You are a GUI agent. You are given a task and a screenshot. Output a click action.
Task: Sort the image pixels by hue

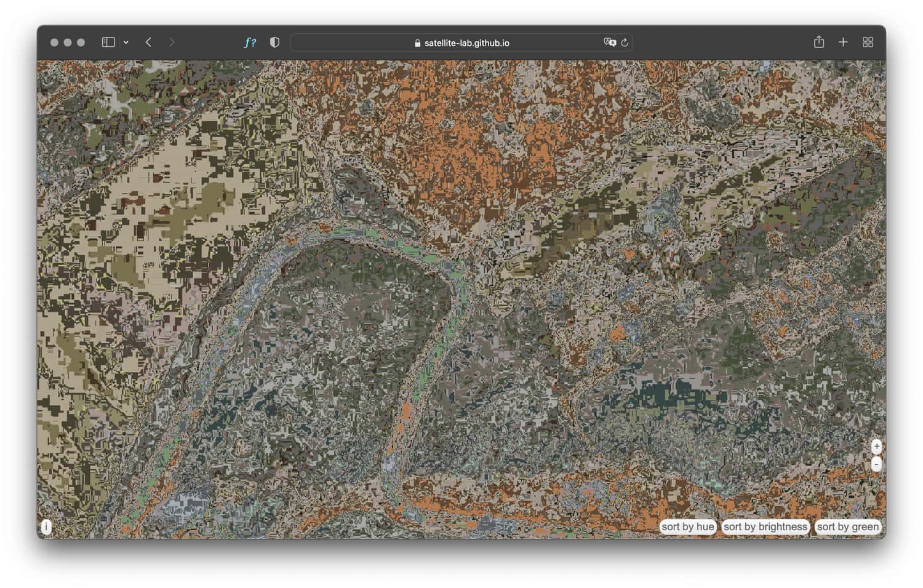tap(687, 526)
